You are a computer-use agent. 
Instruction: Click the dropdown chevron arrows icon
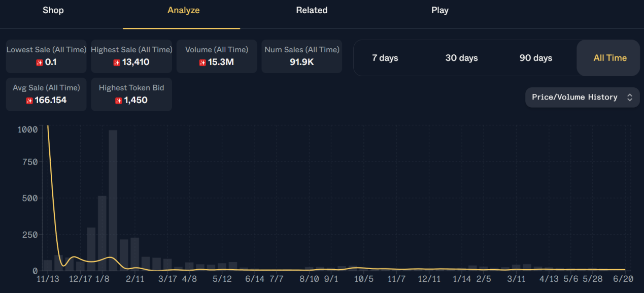630,97
